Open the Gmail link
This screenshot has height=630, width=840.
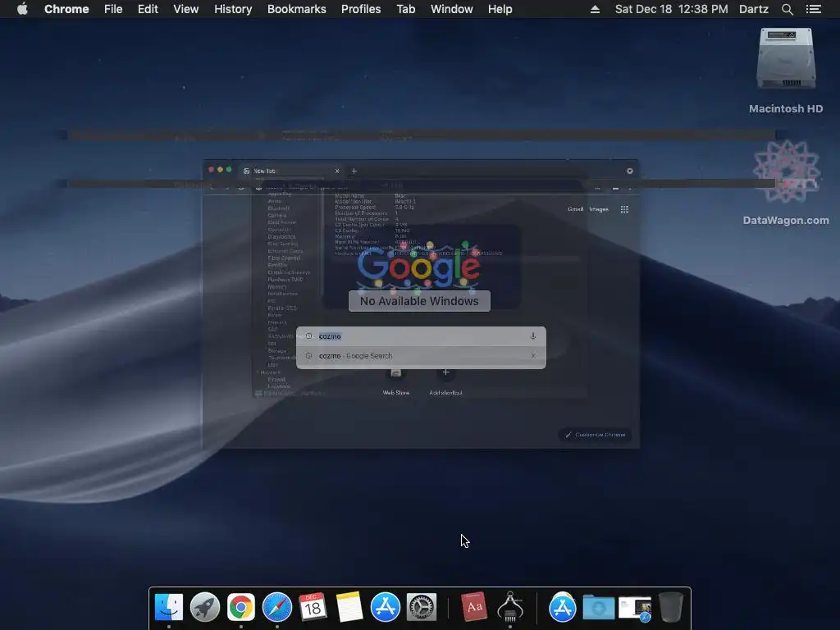(575, 209)
